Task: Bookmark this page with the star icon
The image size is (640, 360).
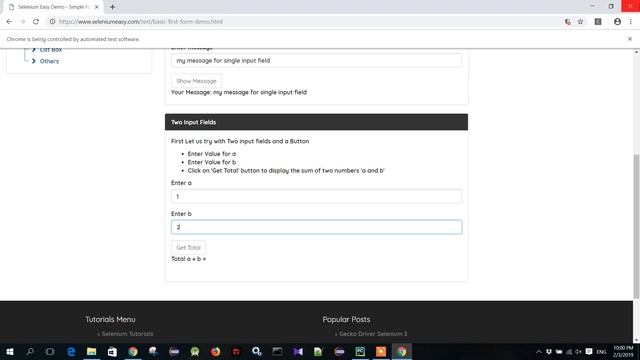Action: coord(580,22)
